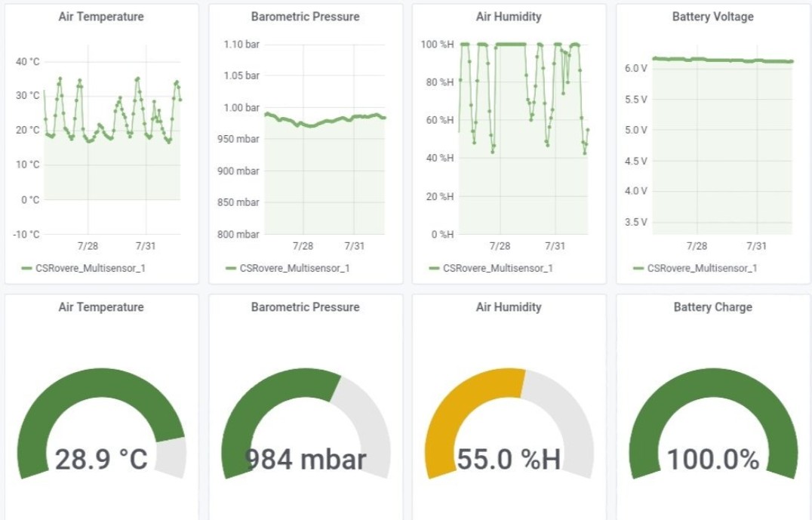Toggle CSRovere_Multisensor_1 series in Battery Voltage legend

coord(703,268)
